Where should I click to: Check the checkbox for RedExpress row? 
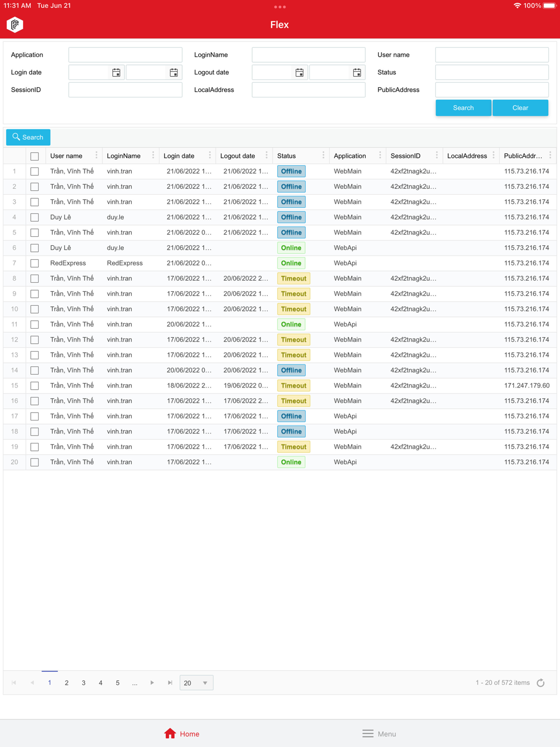click(35, 263)
